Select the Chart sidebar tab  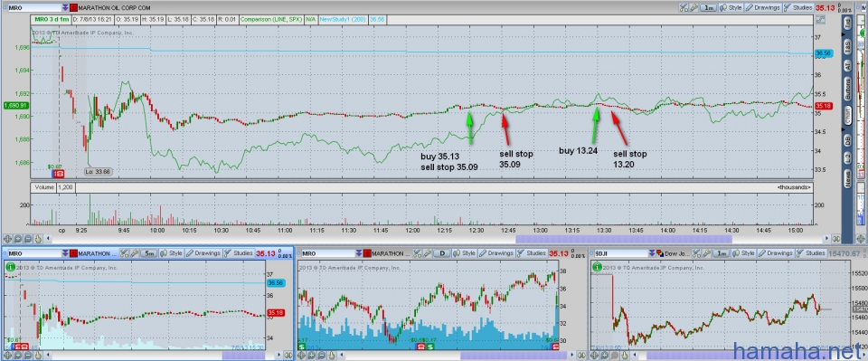[x=847, y=115]
